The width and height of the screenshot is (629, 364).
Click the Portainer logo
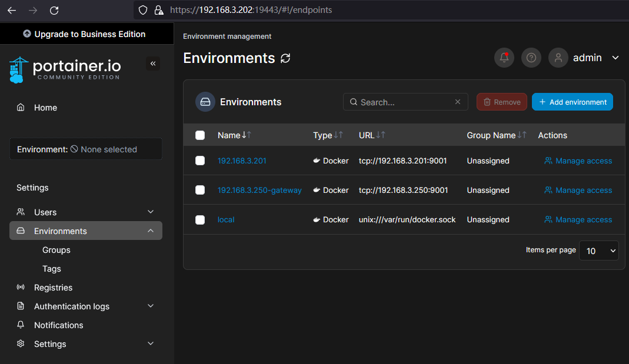65,69
